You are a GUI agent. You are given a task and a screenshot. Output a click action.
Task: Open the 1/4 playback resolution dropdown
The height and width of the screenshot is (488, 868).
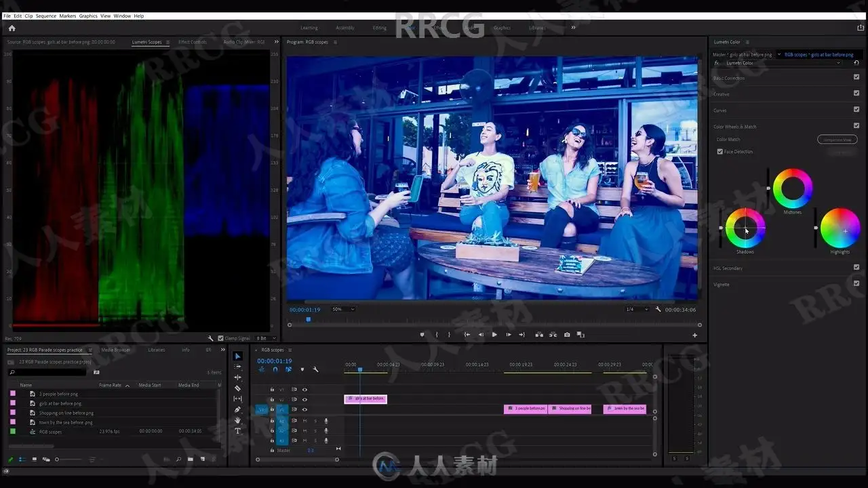point(637,309)
